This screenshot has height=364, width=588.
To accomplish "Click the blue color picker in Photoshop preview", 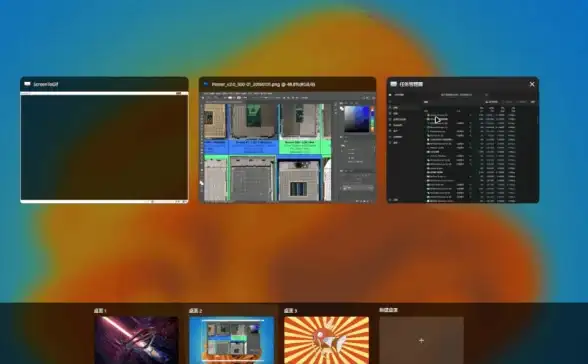I will tap(357, 119).
